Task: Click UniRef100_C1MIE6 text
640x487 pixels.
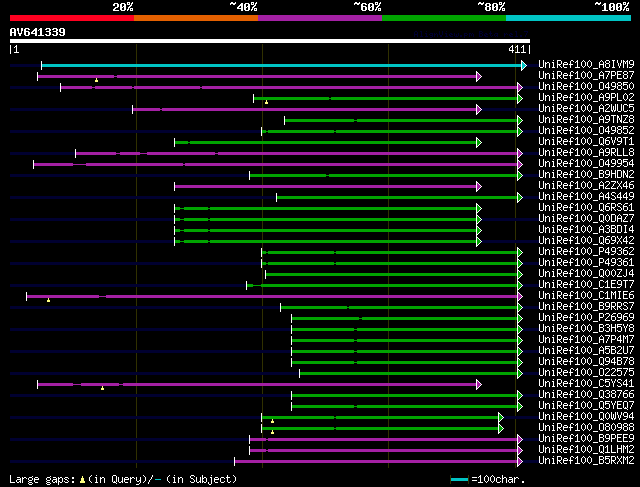Action: click(586, 296)
